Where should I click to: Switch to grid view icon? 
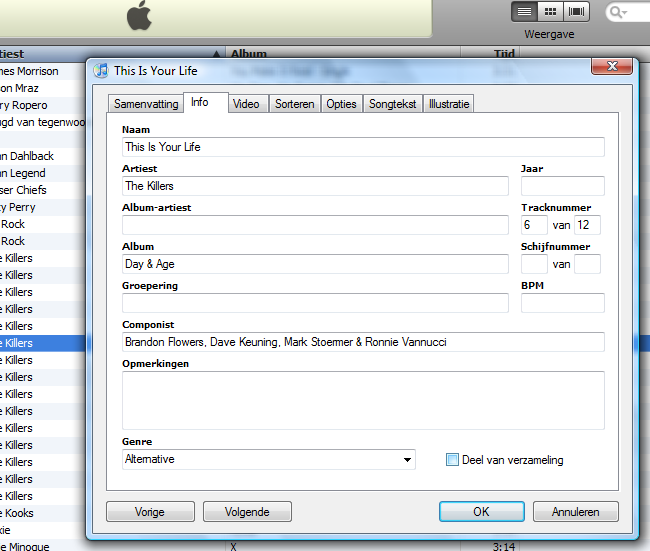(550, 12)
